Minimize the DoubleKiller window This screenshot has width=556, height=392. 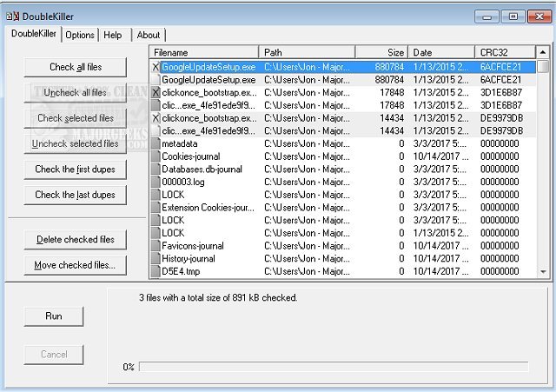pos(486,17)
